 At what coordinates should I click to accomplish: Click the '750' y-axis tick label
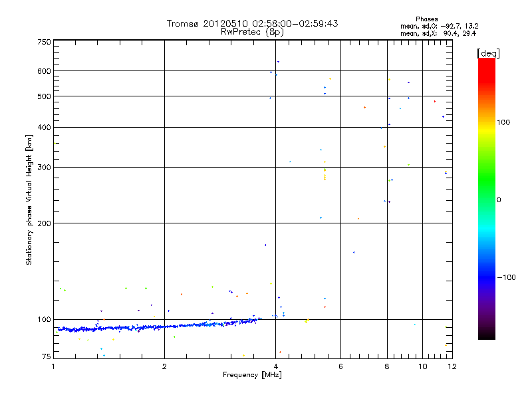tap(44, 42)
